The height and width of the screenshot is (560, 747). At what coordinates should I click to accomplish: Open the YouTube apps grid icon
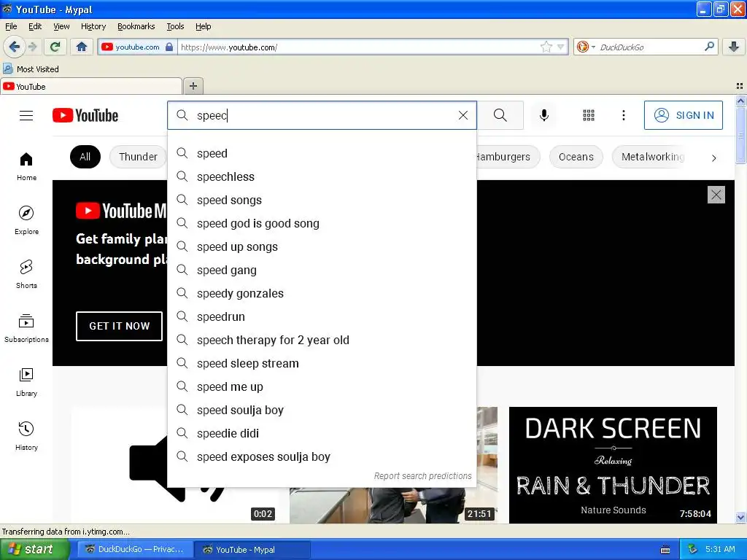[x=589, y=115]
